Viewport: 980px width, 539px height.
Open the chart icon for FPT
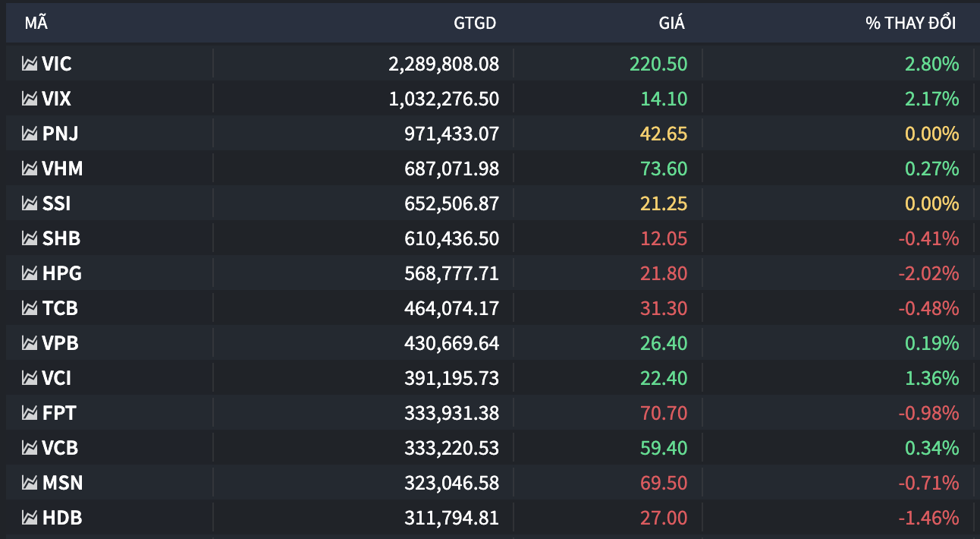click(30, 413)
